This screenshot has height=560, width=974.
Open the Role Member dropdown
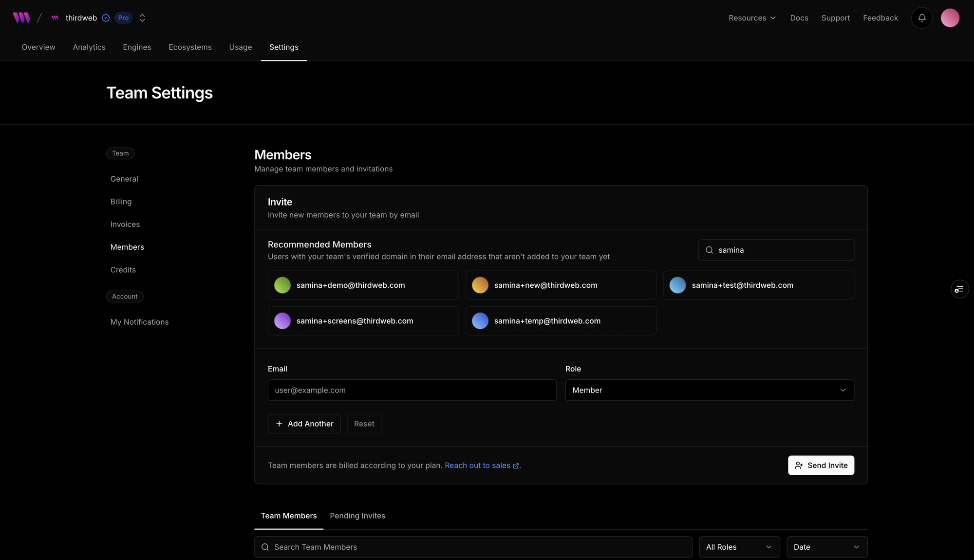709,390
